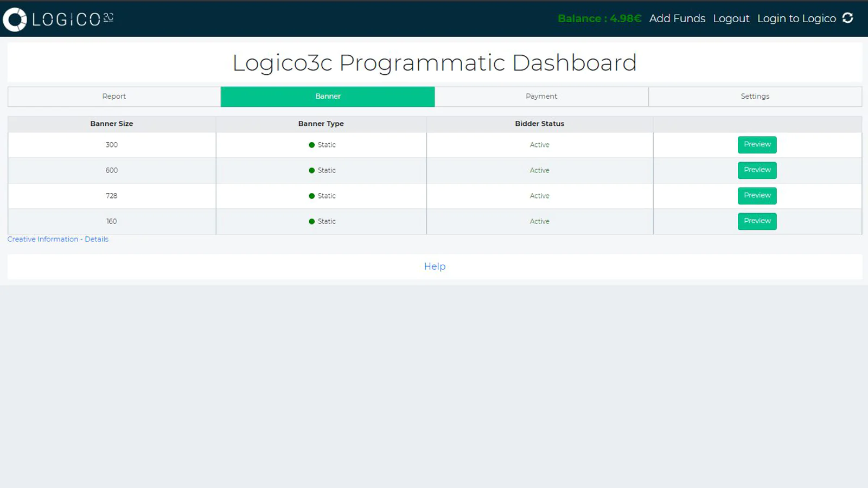This screenshot has width=868, height=488.
Task: Click Static text in 728 row
Action: click(x=327, y=196)
